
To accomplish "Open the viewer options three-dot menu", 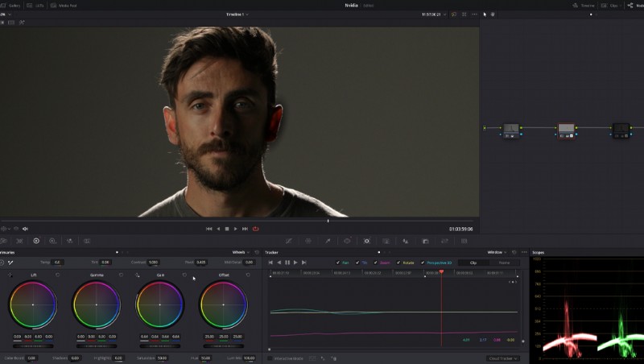I will coord(474,14).
